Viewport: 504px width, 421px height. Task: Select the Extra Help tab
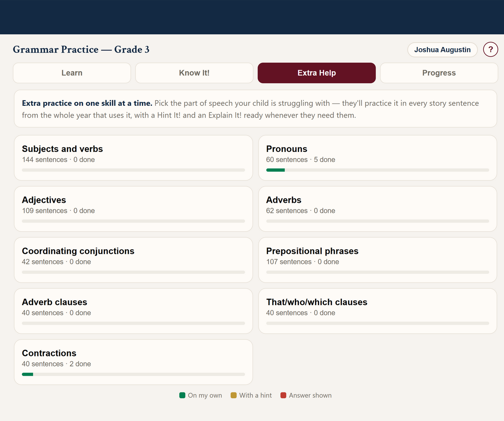tap(317, 73)
